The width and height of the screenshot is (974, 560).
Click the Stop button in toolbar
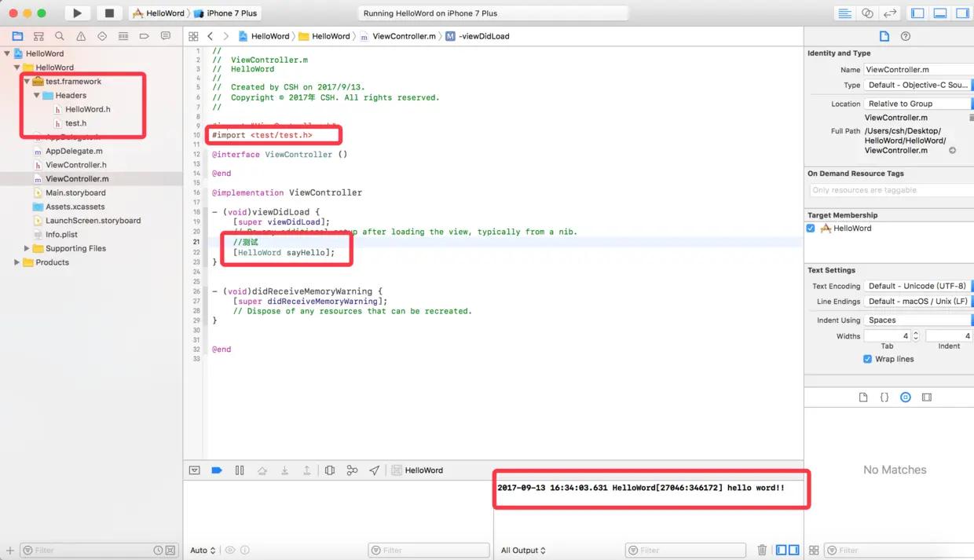pyautogui.click(x=109, y=13)
